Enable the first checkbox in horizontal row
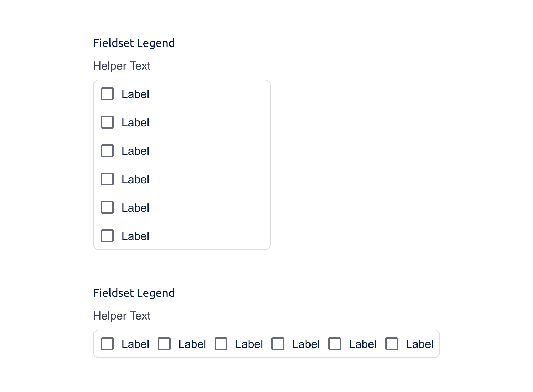 point(107,344)
